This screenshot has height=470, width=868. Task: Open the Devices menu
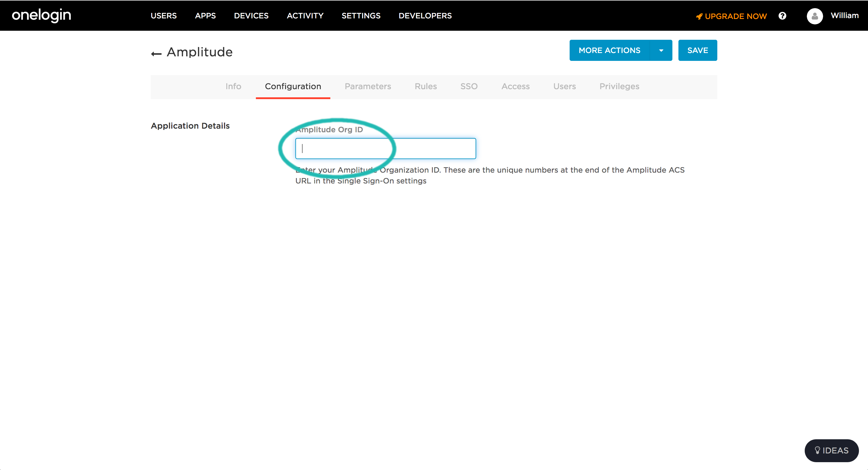[x=251, y=15]
